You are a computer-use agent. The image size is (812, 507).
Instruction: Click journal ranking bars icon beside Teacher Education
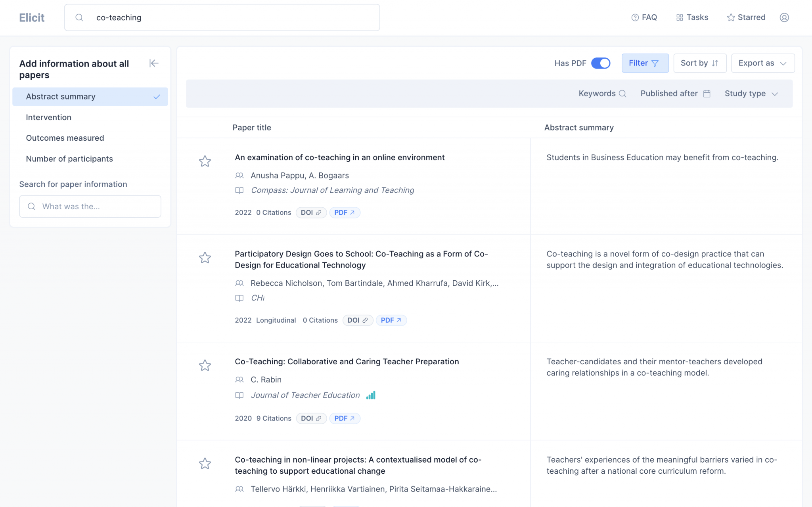tap(371, 395)
